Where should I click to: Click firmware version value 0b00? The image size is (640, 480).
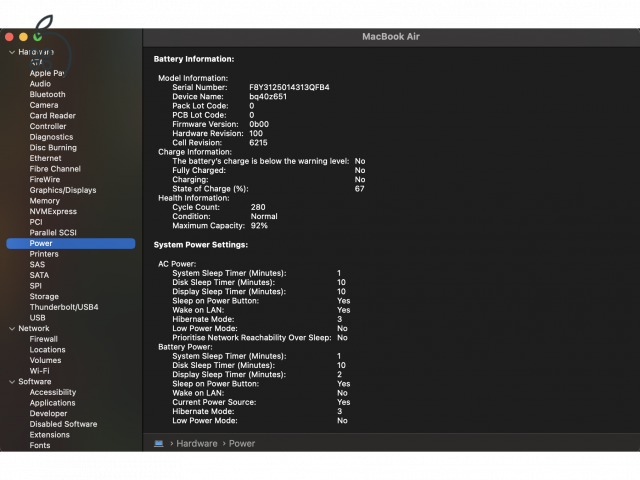(x=259, y=124)
